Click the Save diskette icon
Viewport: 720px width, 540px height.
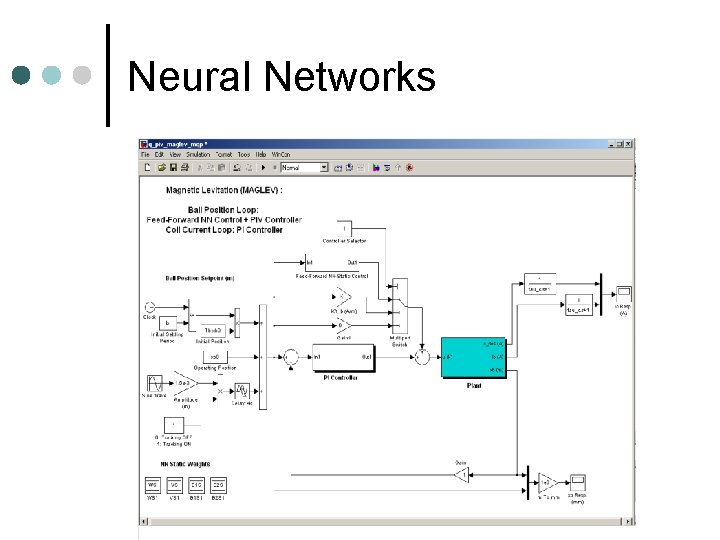pos(173,168)
